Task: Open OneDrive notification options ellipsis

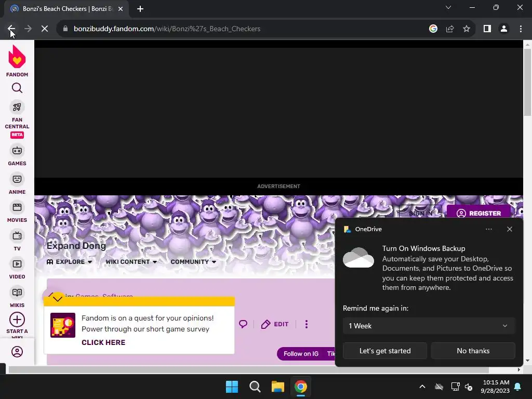Action: coord(488,229)
